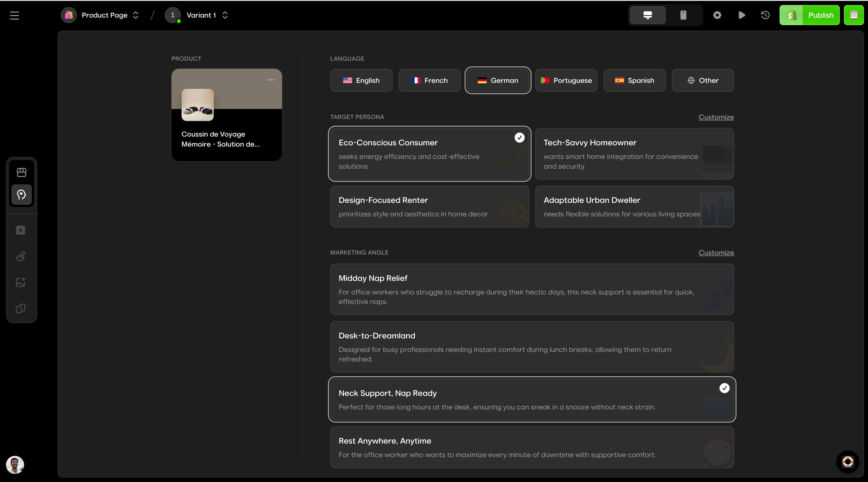Deselect the Eco-Conscious Consumer persona checkmark
868x482 pixels.
[x=519, y=137]
